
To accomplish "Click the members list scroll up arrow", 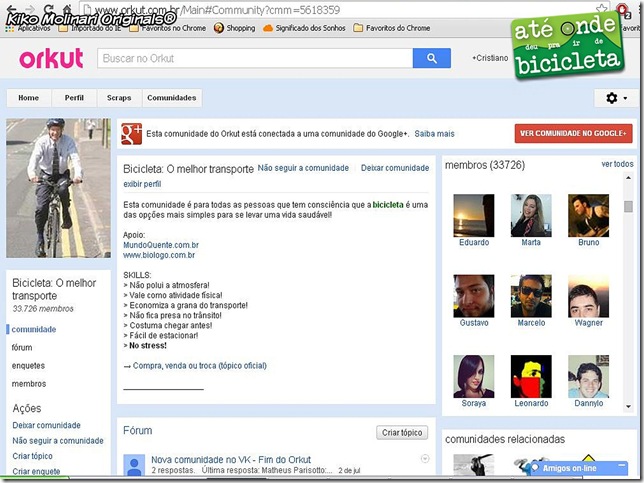I will coord(628,178).
